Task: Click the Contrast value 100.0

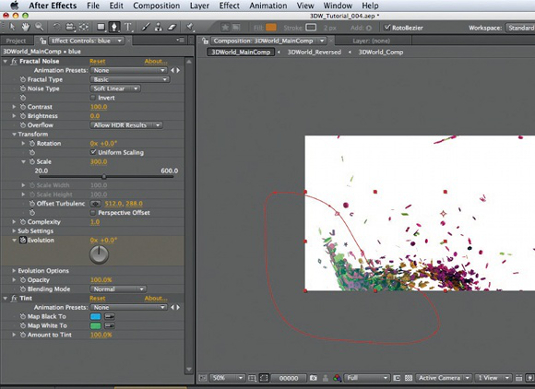Action: (99, 107)
